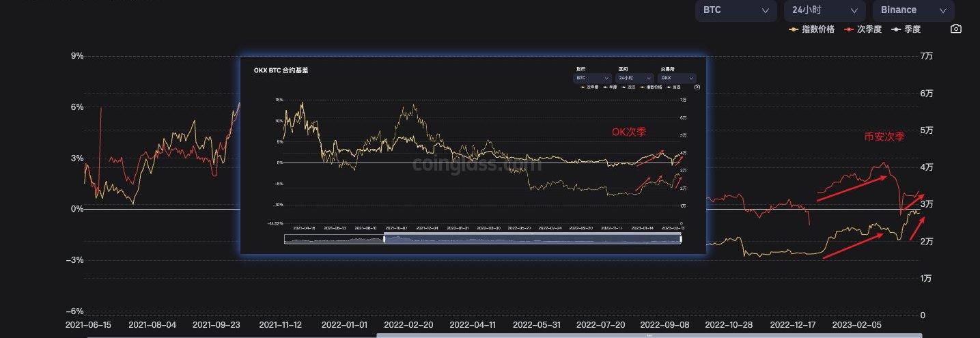
Task: Click camera save-image icon in main chart
Action: click(956, 29)
